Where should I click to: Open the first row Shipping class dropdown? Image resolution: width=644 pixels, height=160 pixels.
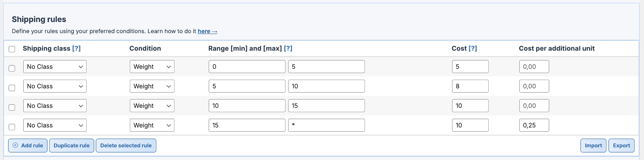coord(55,67)
